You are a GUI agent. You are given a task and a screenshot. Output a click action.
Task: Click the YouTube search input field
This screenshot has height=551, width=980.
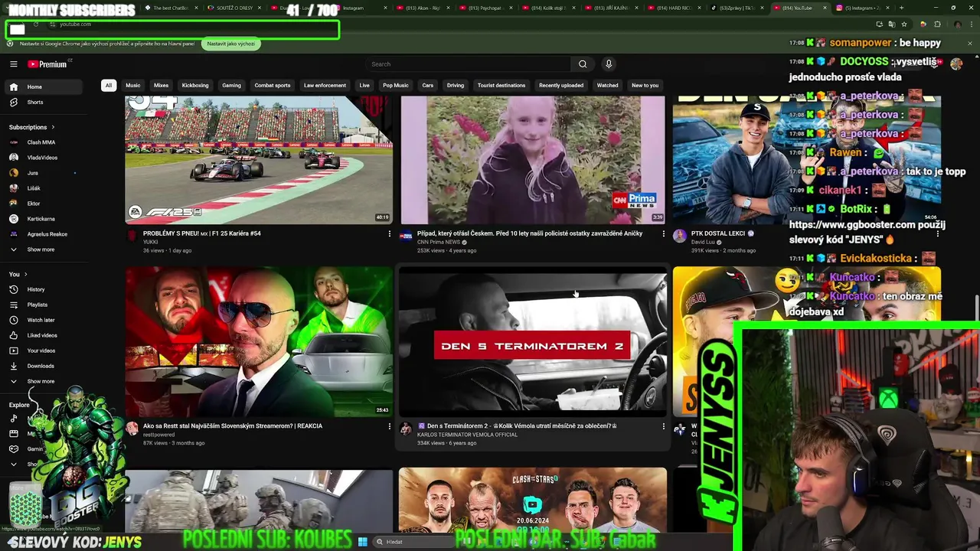(x=467, y=64)
